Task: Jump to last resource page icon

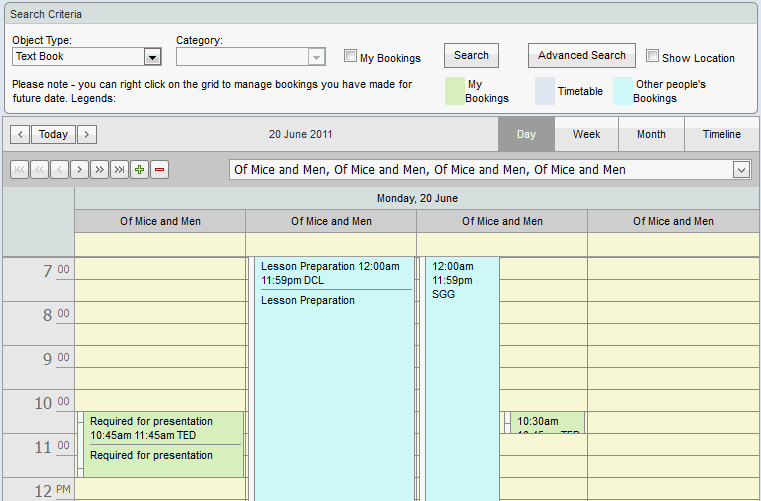Action: tap(119, 170)
